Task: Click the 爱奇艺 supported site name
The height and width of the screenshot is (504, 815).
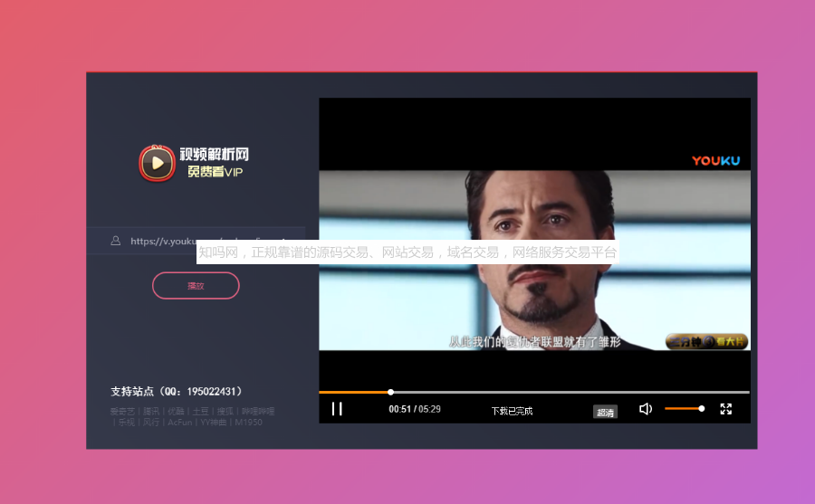Action: [x=122, y=412]
